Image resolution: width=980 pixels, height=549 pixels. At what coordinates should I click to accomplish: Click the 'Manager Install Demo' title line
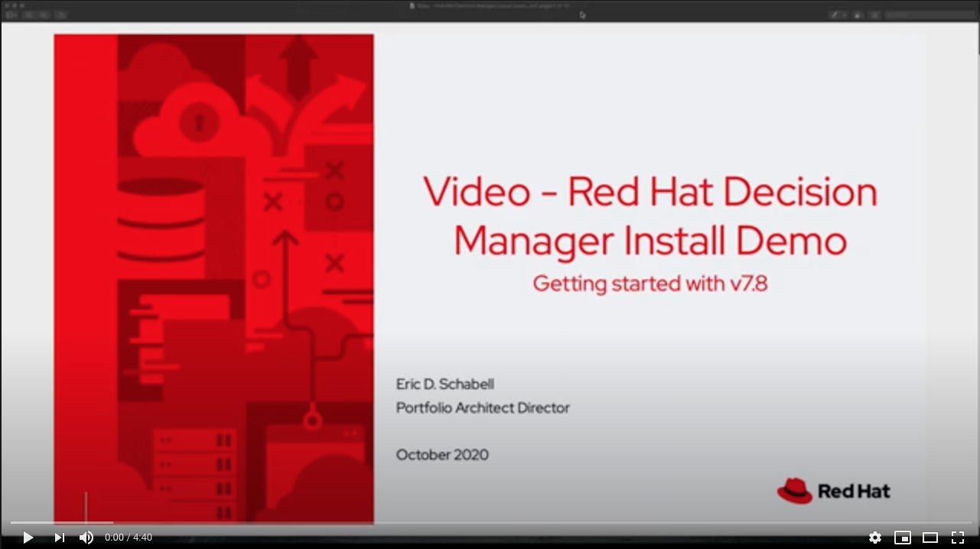click(x=650, y=242)
